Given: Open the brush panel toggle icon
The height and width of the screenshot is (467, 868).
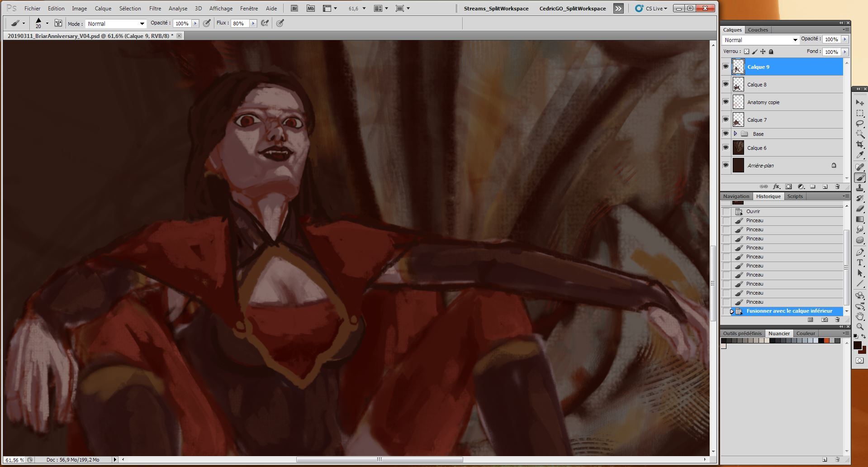Looking at the screenshot, I should [x=58, y=23].
